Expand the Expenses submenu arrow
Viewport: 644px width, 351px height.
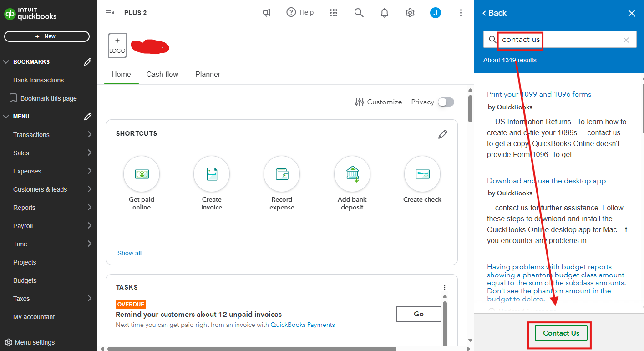90,171
